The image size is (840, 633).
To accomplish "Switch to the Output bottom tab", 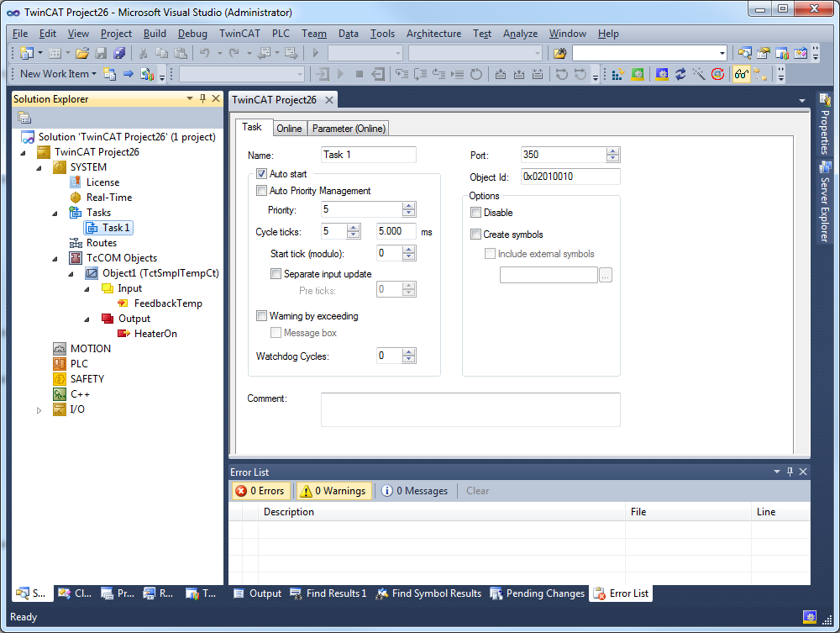I will click(258, 593).
